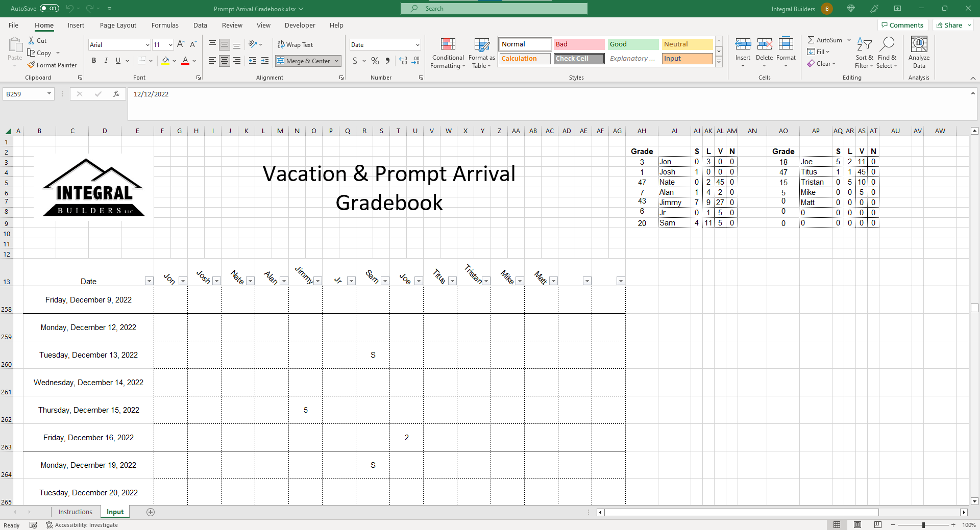Viewport: 980px width, 530px height.
Task: Apply the Fill Color bucket
Action: (165, 61)
